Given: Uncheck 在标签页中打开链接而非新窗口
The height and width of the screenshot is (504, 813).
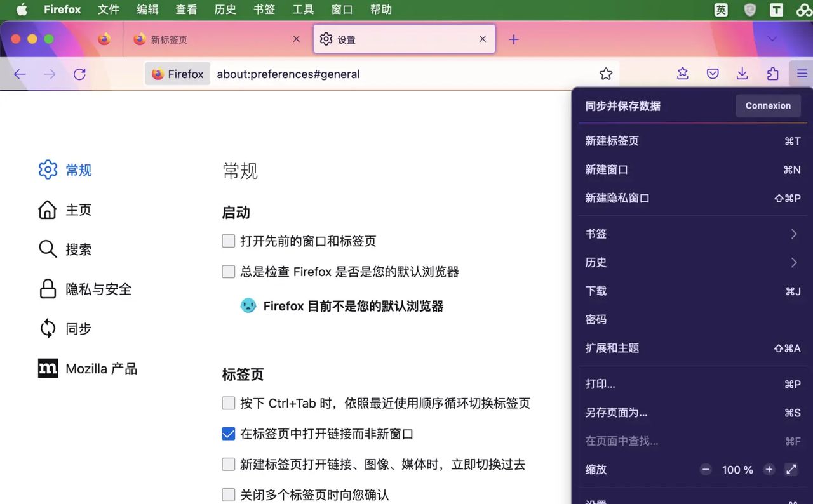Looking at the screenshot, I should 228,434.
